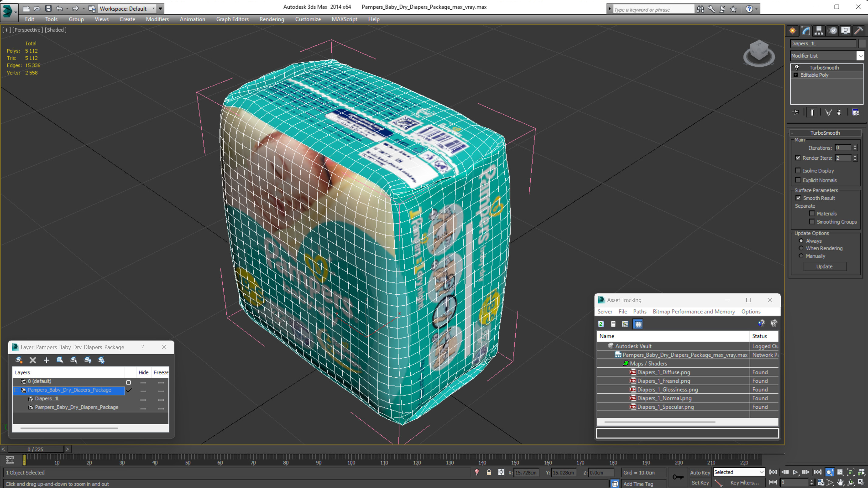Click the Update button
The width and height of the screenshot is (868, 488).
pos(824,266)
